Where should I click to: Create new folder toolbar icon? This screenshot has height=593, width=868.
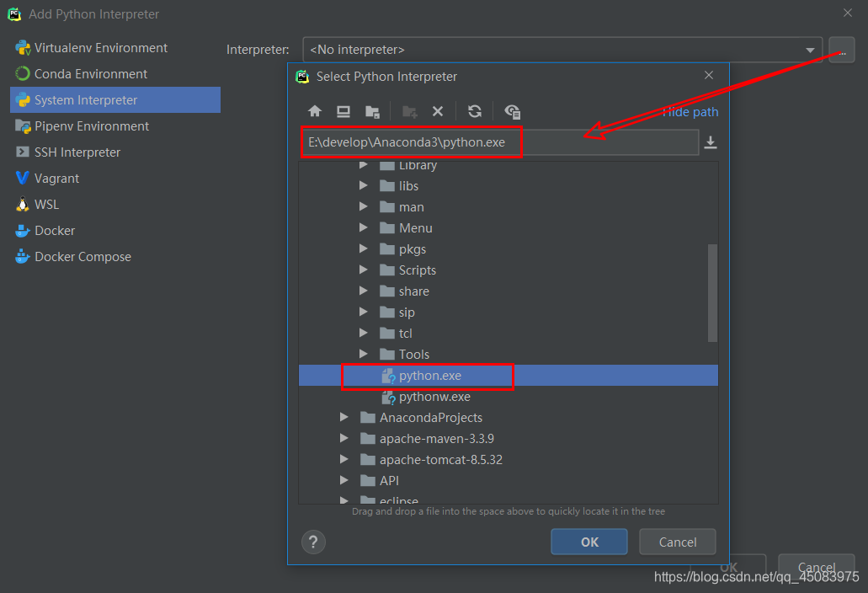coord(410,111)
